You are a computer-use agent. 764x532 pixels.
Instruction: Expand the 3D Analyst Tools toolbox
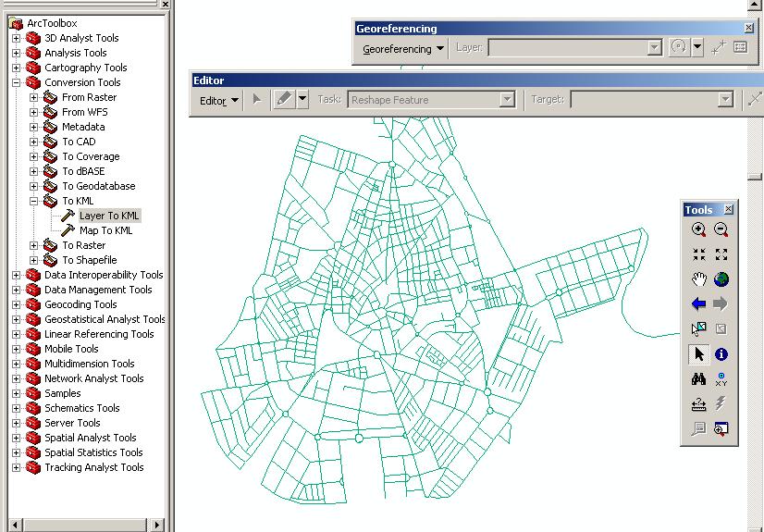(16, 38)
